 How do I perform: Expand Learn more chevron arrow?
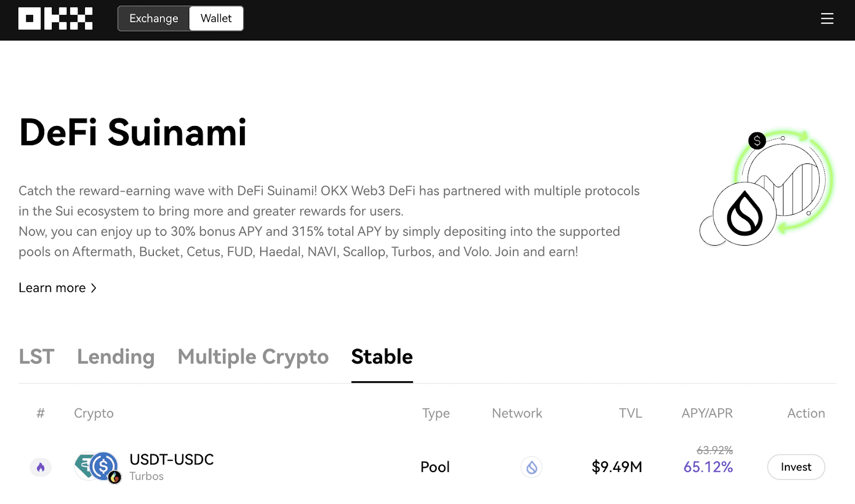(94, 288)
